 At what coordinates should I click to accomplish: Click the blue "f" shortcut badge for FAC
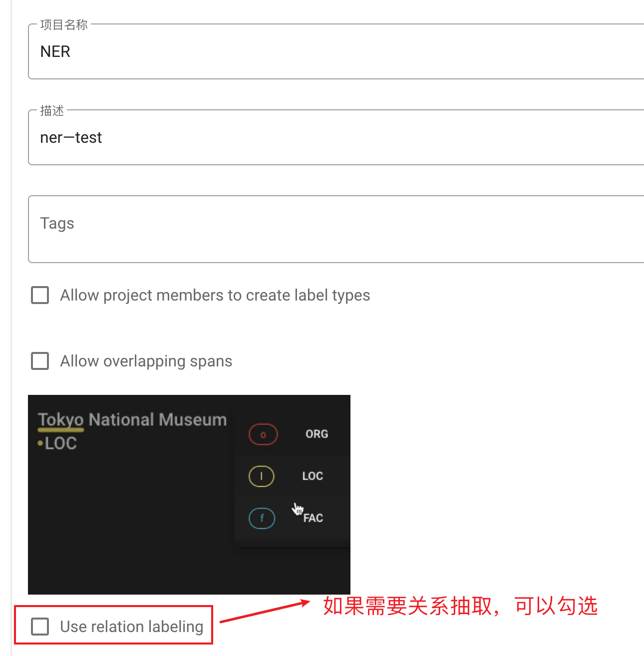point(262,518)
